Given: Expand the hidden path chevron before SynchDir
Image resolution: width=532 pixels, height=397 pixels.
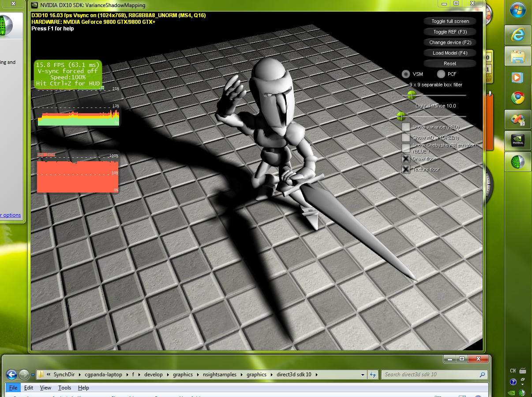Looking at the screenshot, I should (x=49, y=375).
